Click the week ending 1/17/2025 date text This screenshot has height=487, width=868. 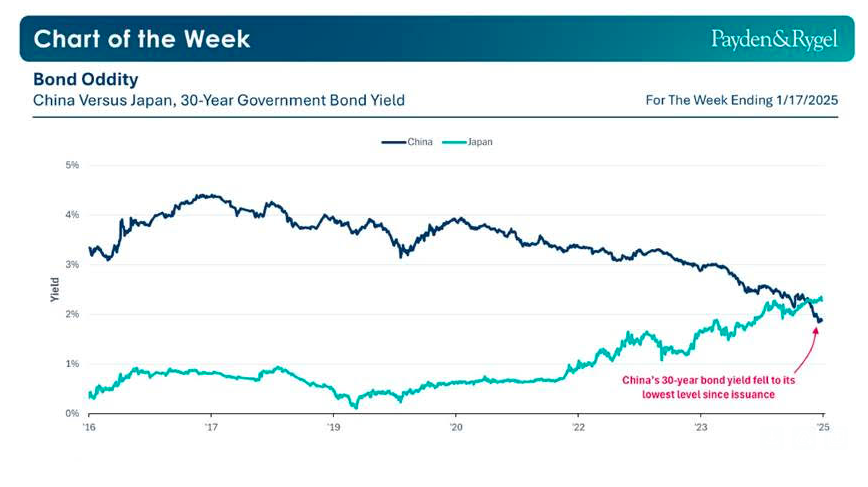741,101
